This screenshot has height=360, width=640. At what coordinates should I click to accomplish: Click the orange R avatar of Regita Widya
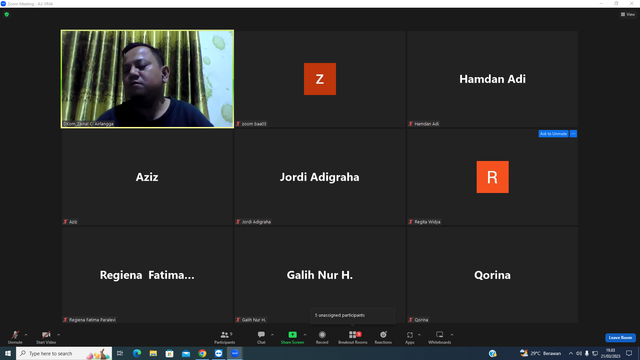point(492,177)
